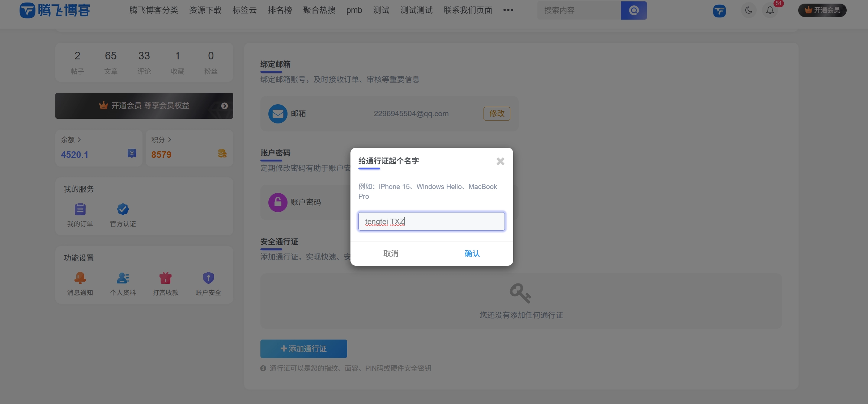Open the 官方认证 verification badge icon
Screen dimensions: 868x404
[x=123, y=209]
